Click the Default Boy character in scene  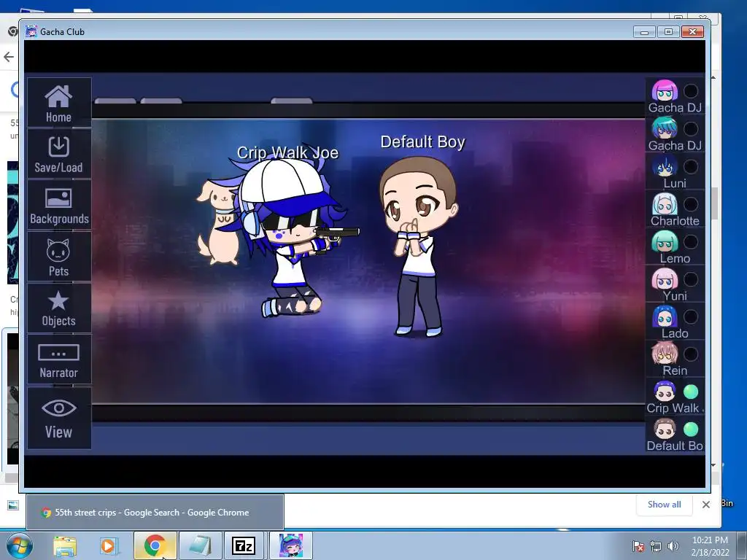tap(418, 248)
